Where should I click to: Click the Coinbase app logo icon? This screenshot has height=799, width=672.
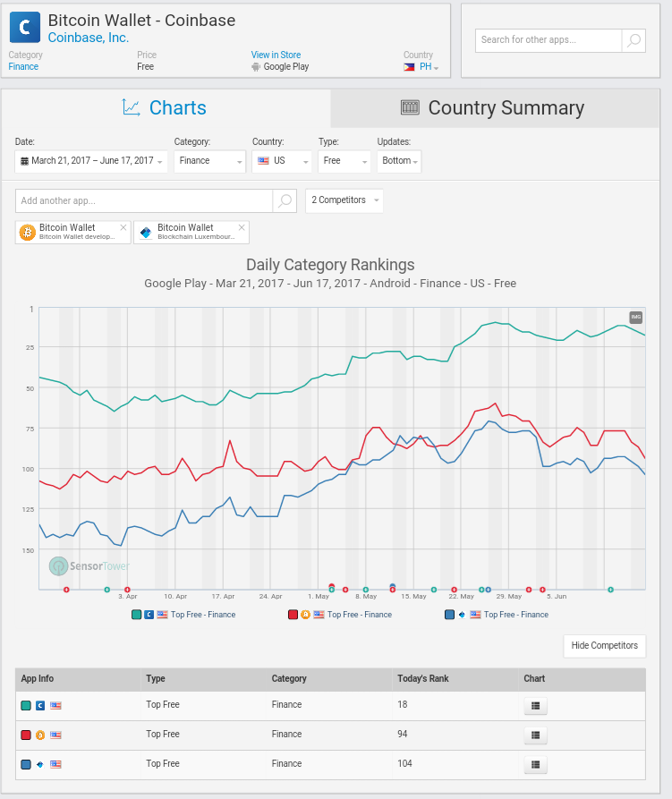point(25,28)
